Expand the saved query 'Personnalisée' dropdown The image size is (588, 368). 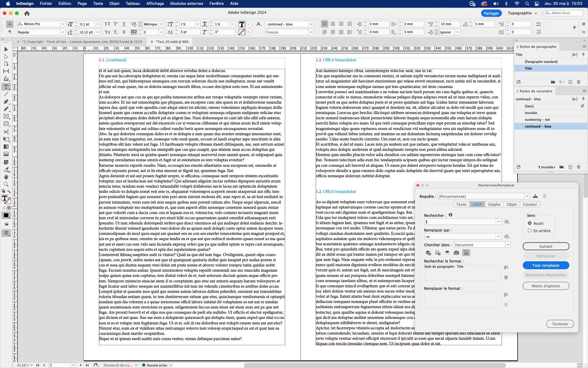pos(527,196)
